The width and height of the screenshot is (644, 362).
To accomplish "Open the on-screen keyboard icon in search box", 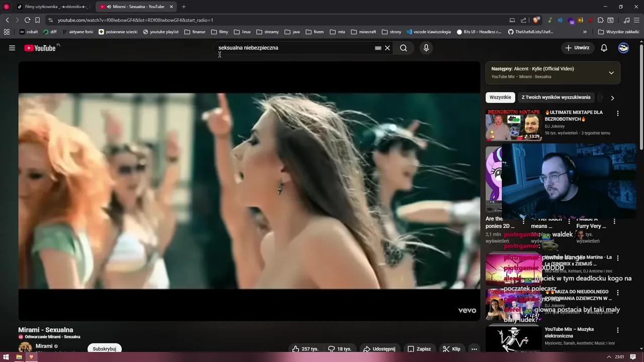I will pos(378,48).
